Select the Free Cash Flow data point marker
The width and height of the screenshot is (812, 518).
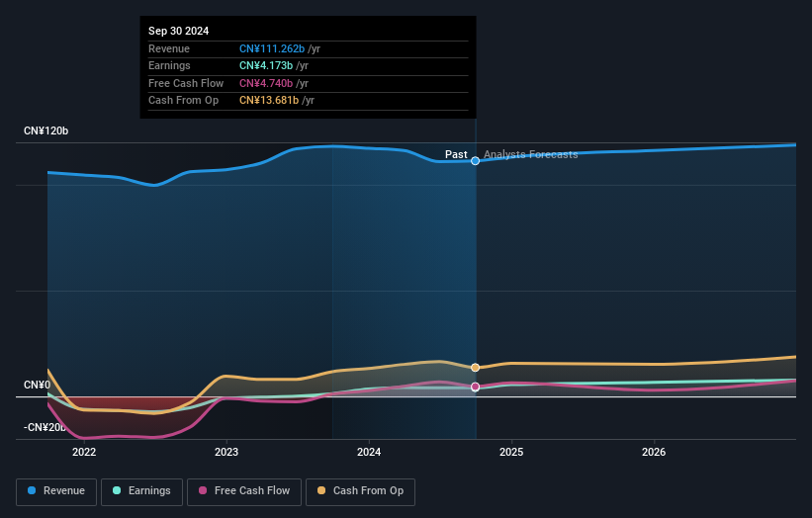(475, 387)
